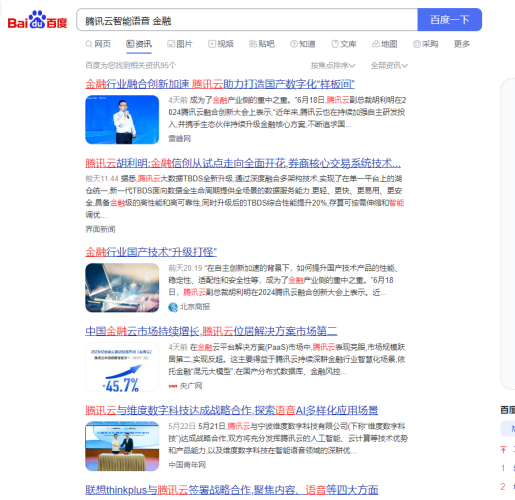
Task: Click the 贴吧 icon before its label
Action: tap(253, 44)
